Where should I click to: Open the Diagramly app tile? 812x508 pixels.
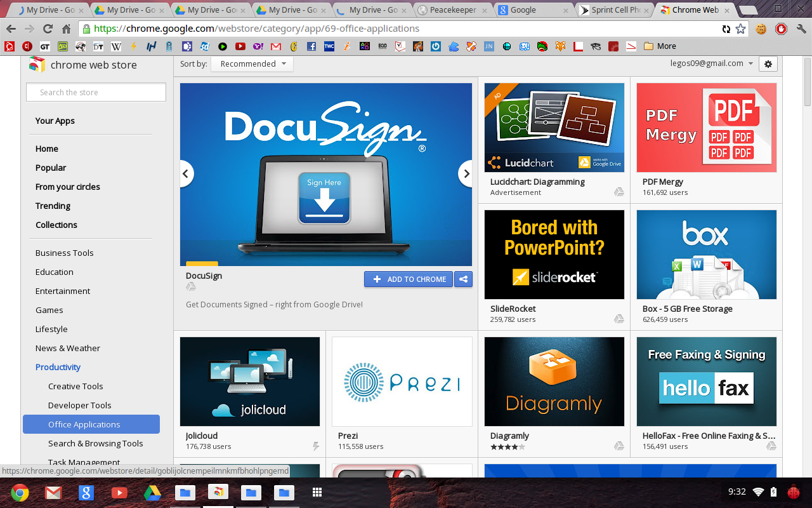[x=554, y=394]
